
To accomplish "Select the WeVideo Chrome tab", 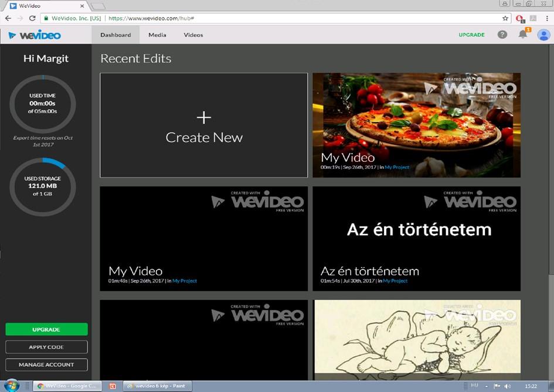I will pos(45,6).
